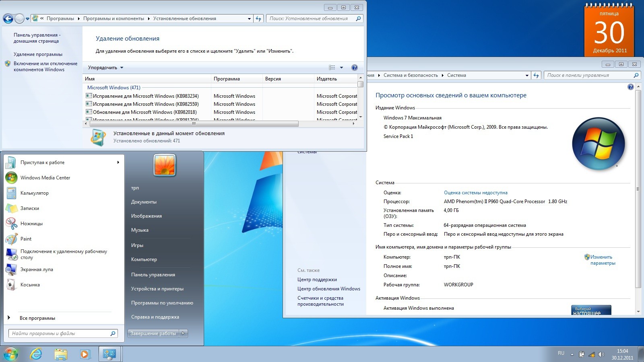This screenshot has height=362, width=644.
Task: Open the view options dropdown arrow
Action: tap(341, 68)
